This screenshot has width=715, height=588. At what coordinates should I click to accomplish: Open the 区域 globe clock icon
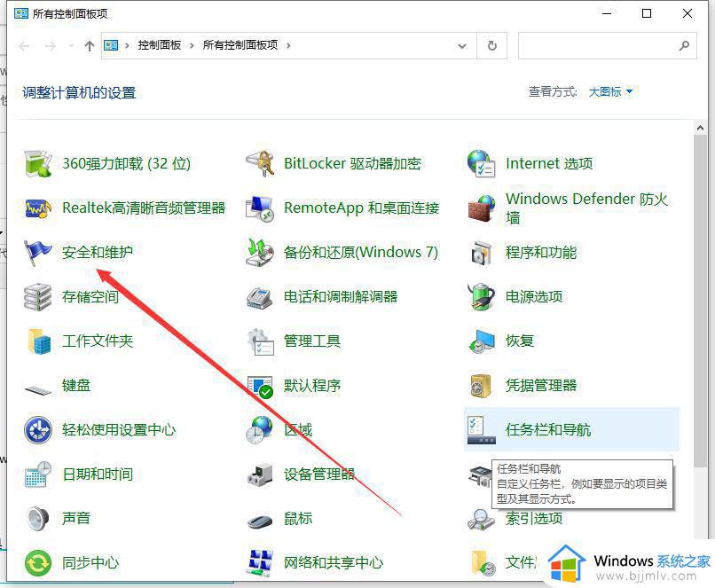click(x=259, y=430)
